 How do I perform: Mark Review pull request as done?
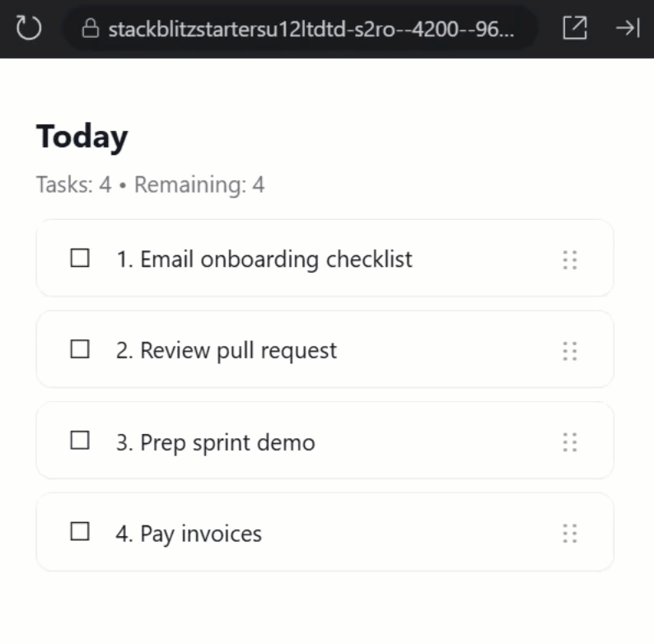click(80, 350)
